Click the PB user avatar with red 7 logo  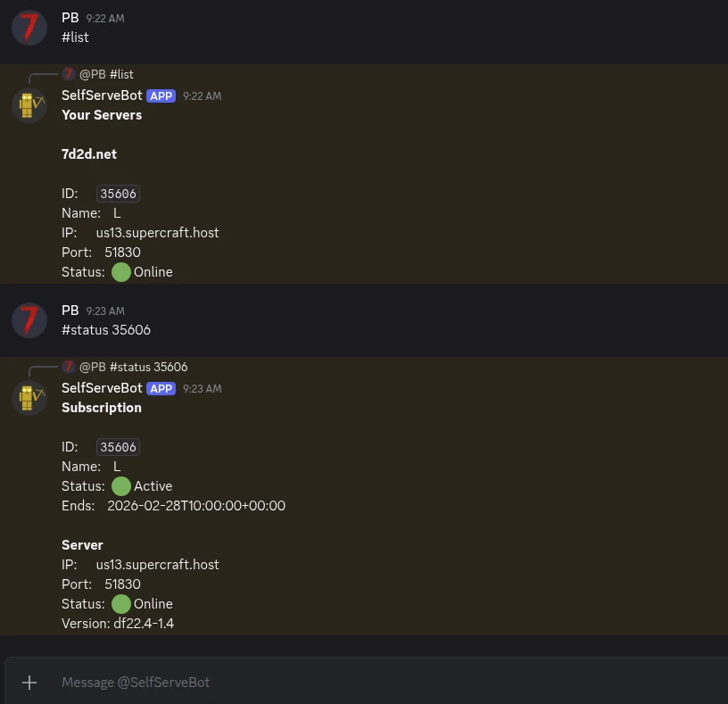29,28
